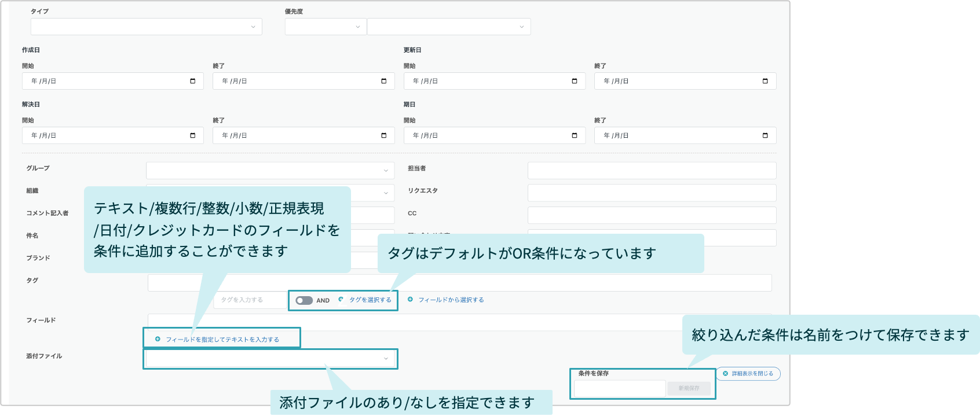Click the 新規保存 button

[x=689, y=388]
